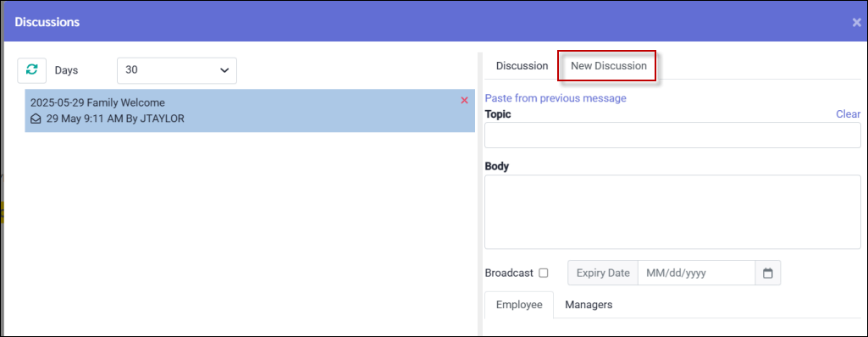Click the Clear link above Topic
868x337 pixels.
click(x=848, y=114)
